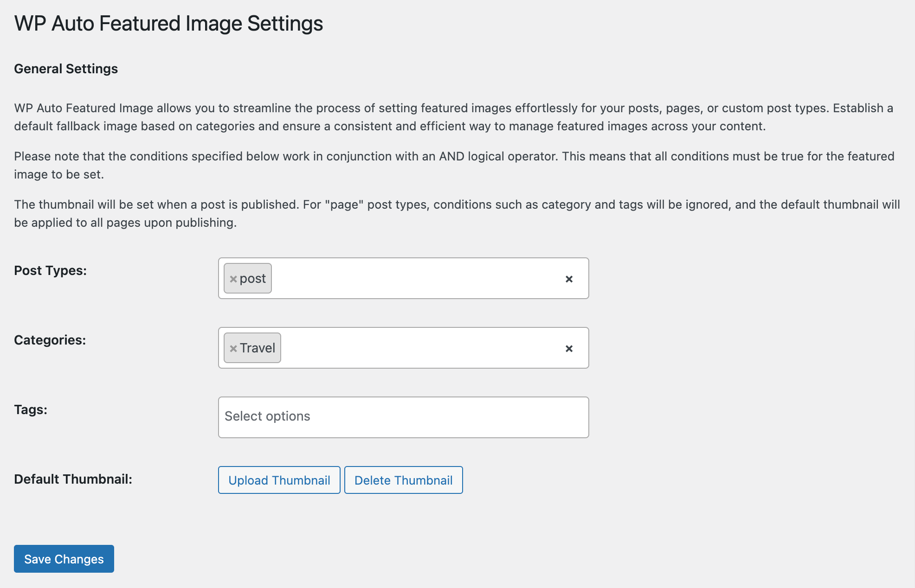The width and height of the screenshot is (915, 588).
Task: Click the paragraph about thumbnail set when published
Action: (x=457, y=213)
